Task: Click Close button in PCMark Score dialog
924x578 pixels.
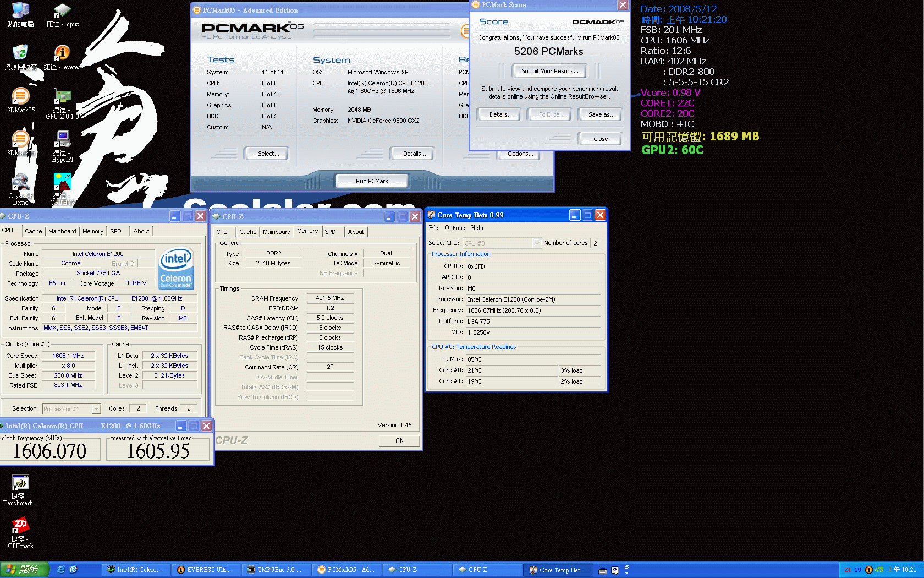Action: click(x=601, y=139)
